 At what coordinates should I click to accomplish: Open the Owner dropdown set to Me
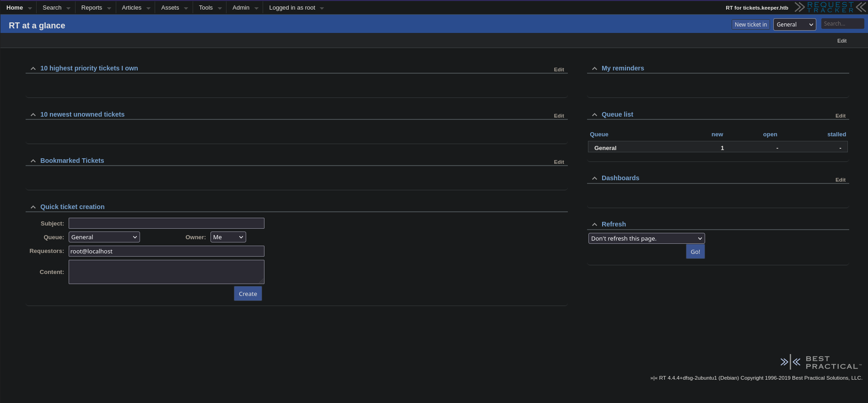pyautogui.click(x=228, y=237)
